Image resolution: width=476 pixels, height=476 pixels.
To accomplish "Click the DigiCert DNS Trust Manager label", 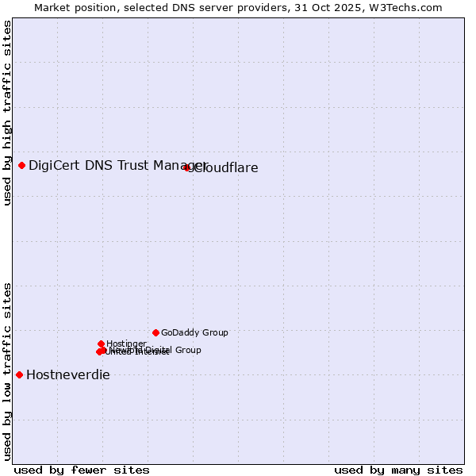I will tap(117, 165).
